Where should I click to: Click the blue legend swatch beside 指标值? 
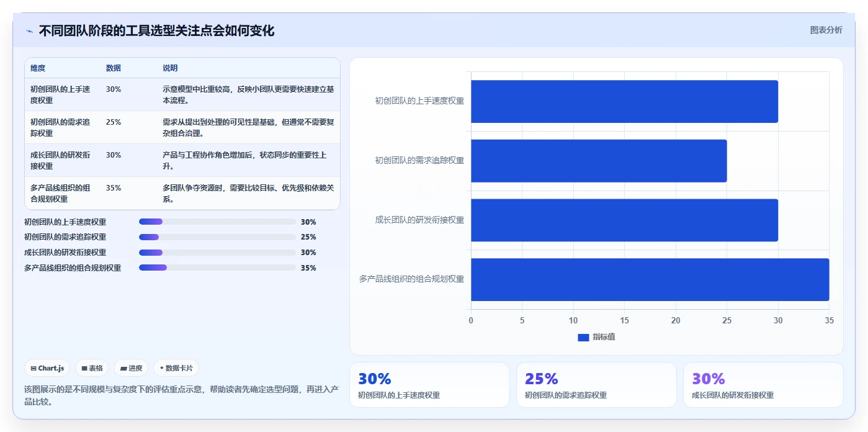coord(583,337)
